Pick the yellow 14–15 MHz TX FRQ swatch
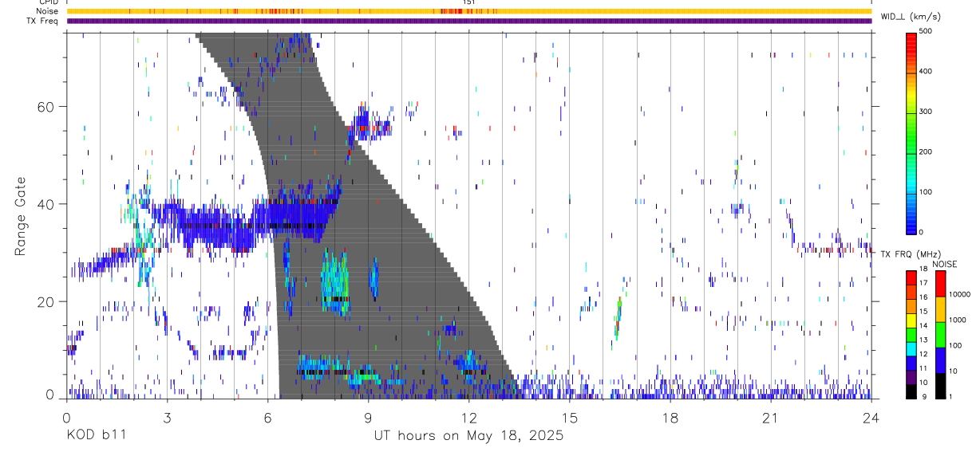980x452 pixels. pos(911,320)
